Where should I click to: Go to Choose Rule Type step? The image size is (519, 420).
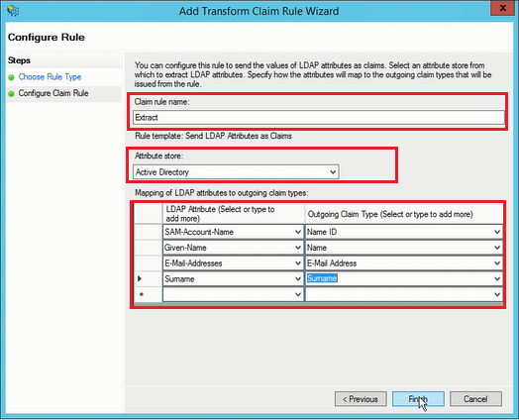click(x=50, y=77)
